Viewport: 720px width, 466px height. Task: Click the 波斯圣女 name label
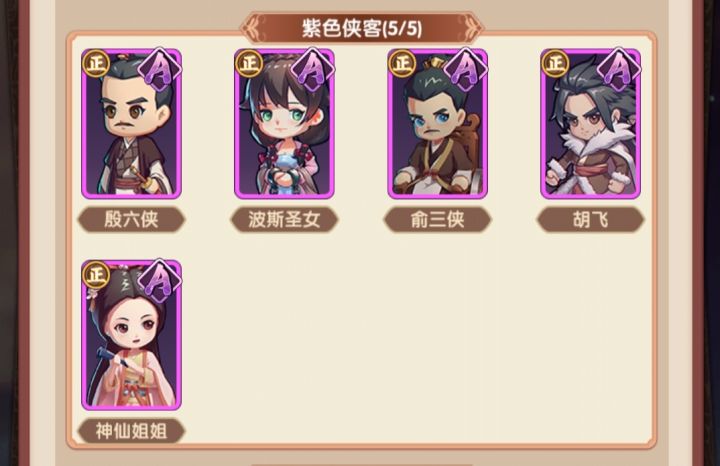pos(284,219)
